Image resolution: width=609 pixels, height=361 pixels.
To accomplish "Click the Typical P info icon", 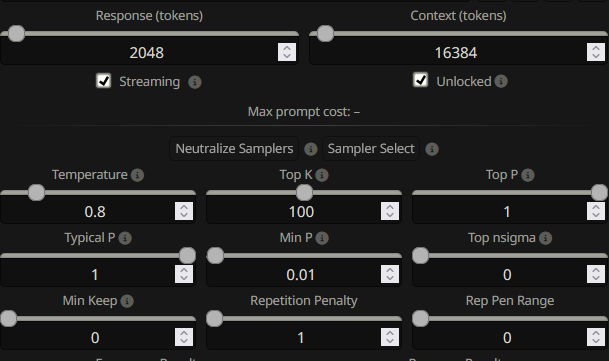I will [125, 238].
